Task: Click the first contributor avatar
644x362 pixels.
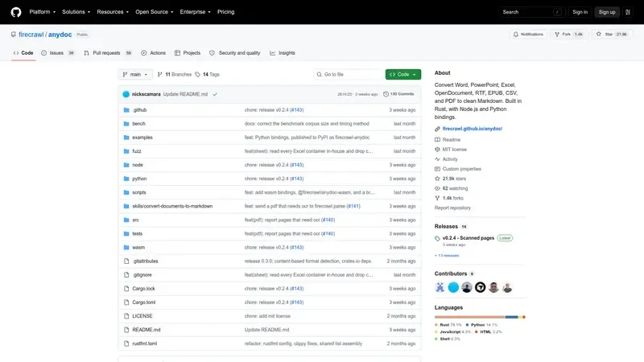Action: tap(440, 287)
